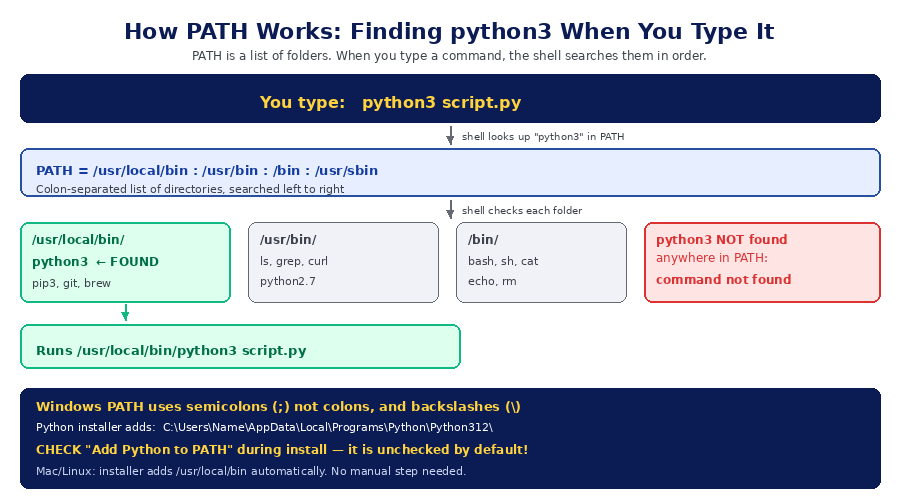Click the 'Runs /usr/local/bin/python3 script.py' box
The image size is (900, 500).
[240, 347]
